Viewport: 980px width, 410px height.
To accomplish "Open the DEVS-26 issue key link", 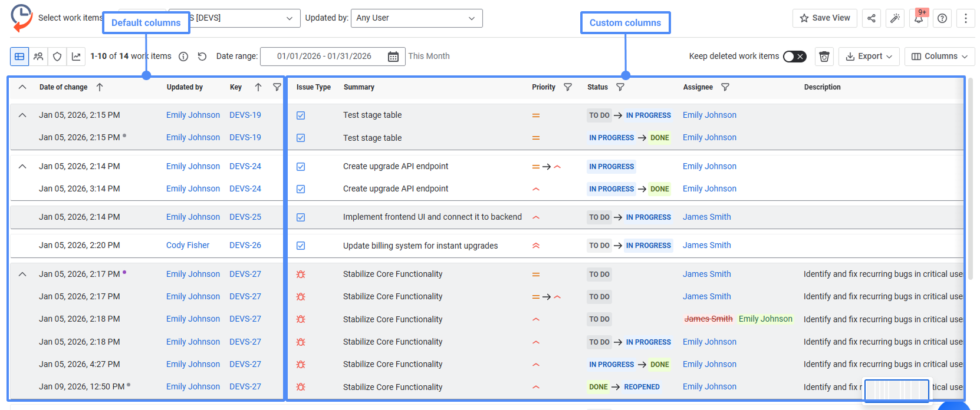I will [x=245, y=245].
